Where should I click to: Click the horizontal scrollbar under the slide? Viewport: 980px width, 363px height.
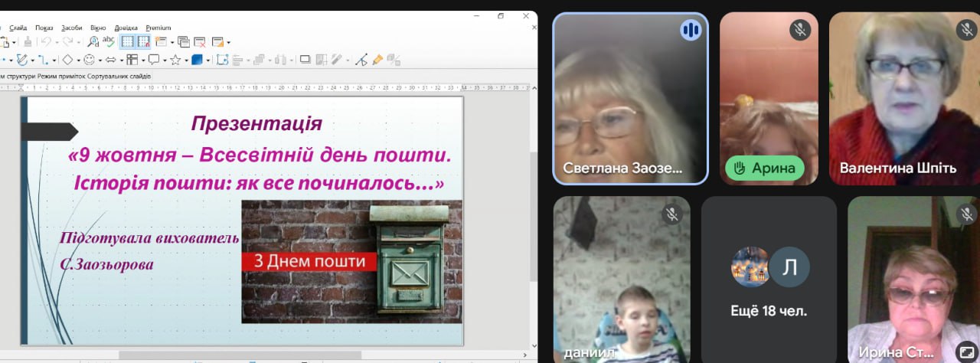pyautogui.click(x=239, y=355)
